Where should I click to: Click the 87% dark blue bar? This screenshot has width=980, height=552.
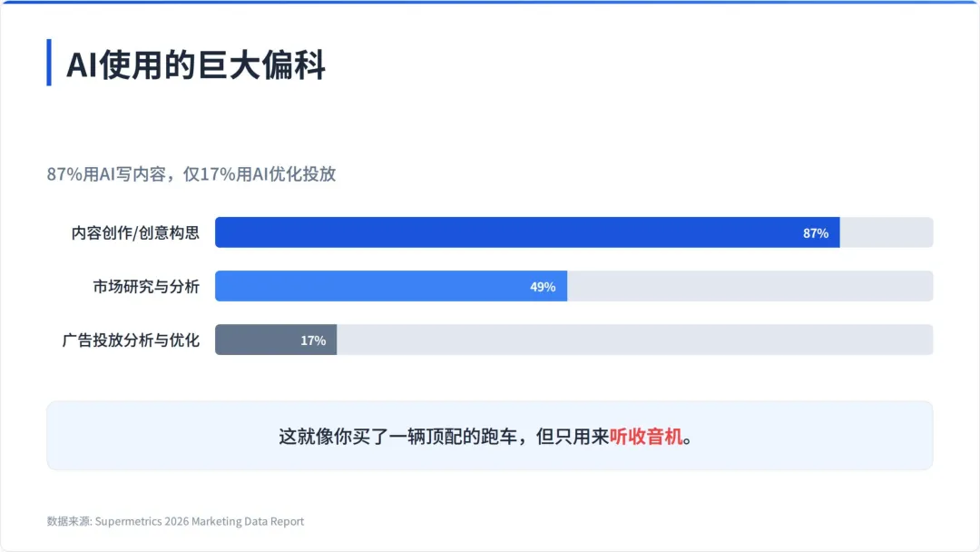(x=527, y=232)
